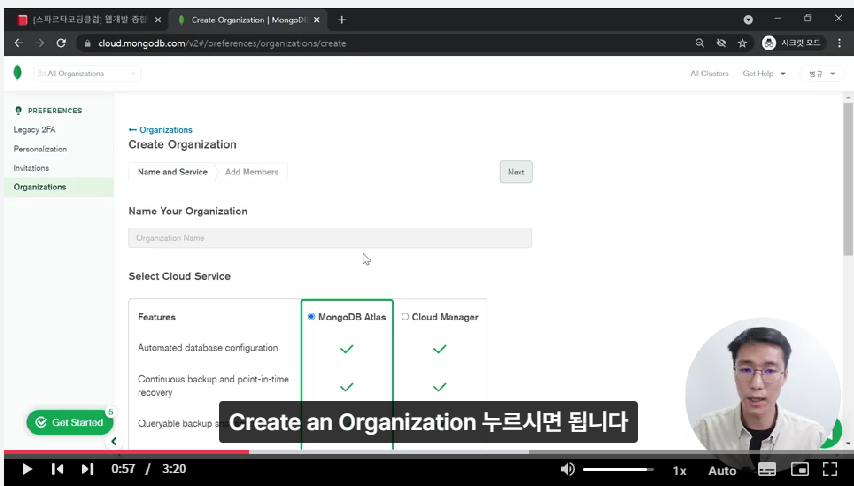
Task: Open the All Organizations dropdown
Action: pyautogui.click(x=87, y=74)
